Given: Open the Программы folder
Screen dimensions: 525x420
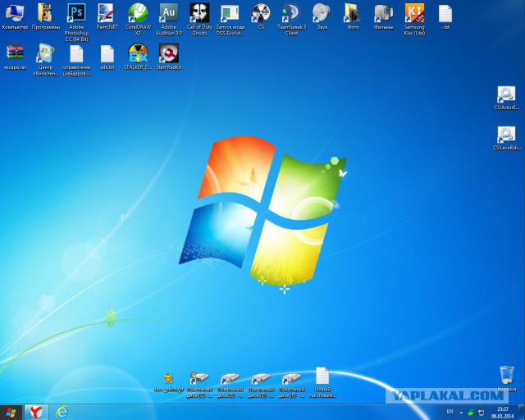Looking at the screenshot, I should coord(46,16).
